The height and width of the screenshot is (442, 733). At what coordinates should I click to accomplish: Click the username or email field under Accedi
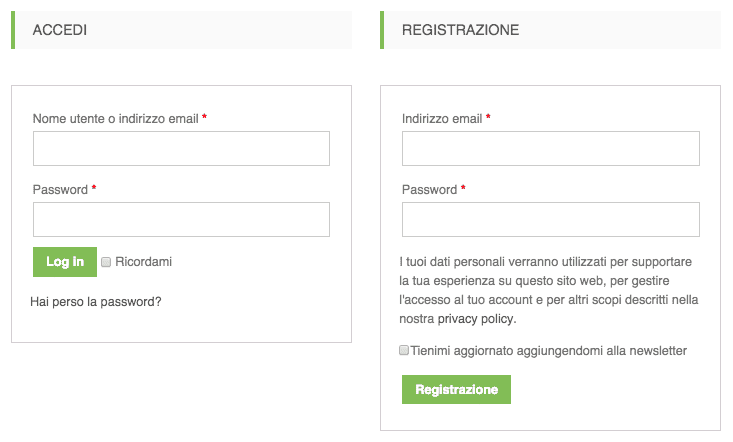(181, 148)
